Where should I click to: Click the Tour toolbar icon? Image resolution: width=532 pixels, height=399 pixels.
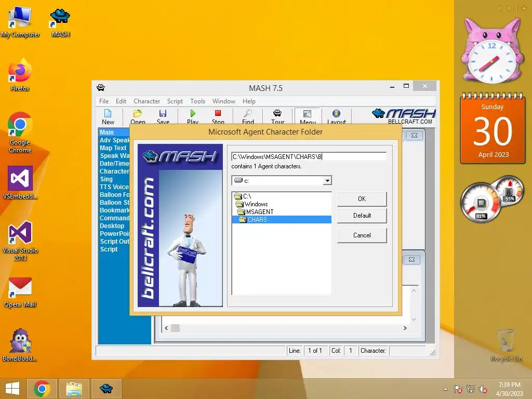tap(277, 116)
